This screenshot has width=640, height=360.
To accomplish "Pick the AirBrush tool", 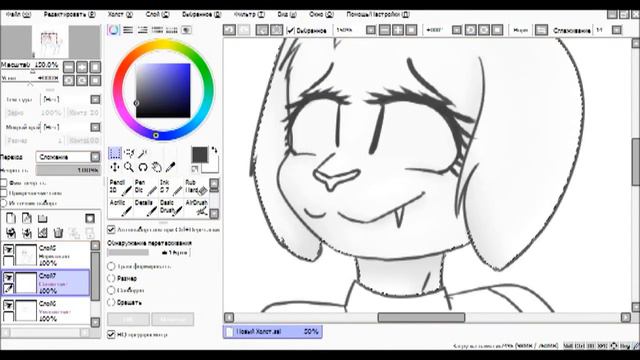I will pyautogui.click(x=196, y=208).
